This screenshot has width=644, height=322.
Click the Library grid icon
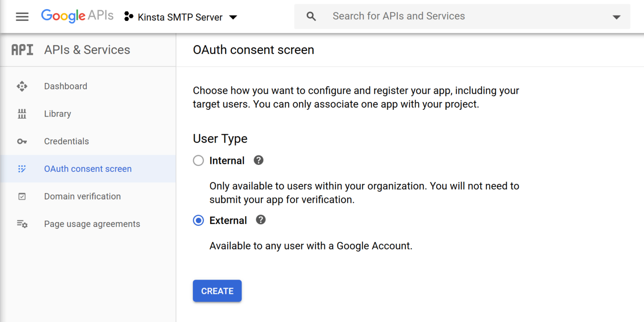click(22, 114)
